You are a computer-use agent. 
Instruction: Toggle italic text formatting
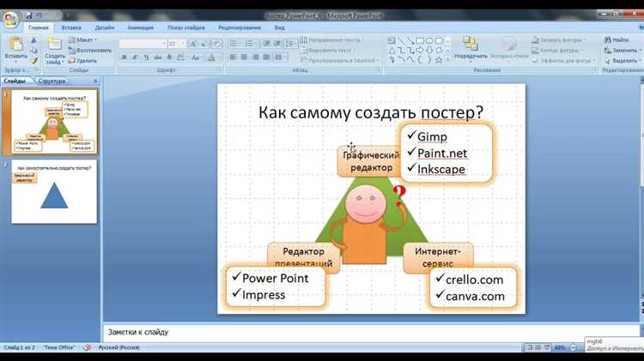pyautogui.click(x=135, y=57)
